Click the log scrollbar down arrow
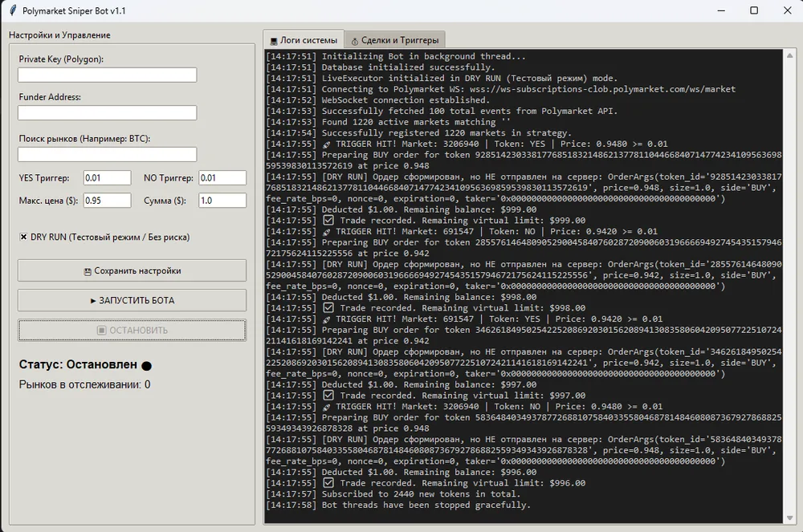 pos(789,518)
